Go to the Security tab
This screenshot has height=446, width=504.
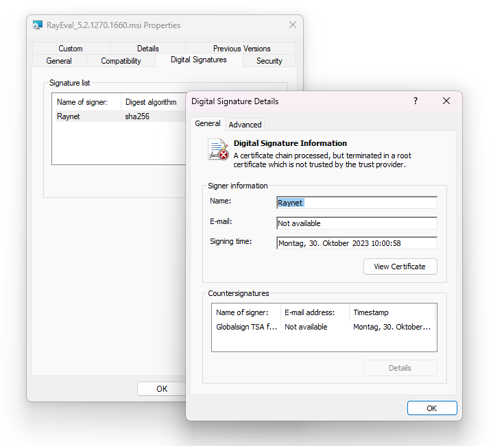(269, 61)
